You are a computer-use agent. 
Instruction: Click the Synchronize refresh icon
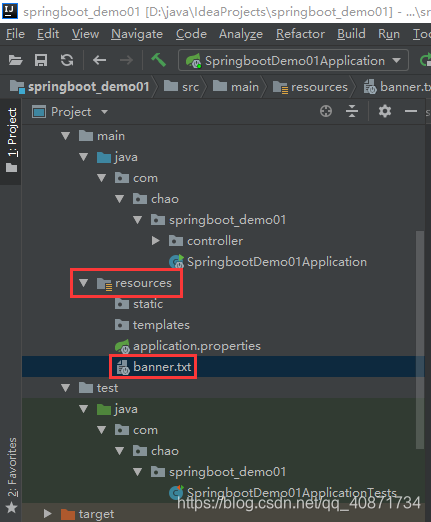[x=67, y=60]
